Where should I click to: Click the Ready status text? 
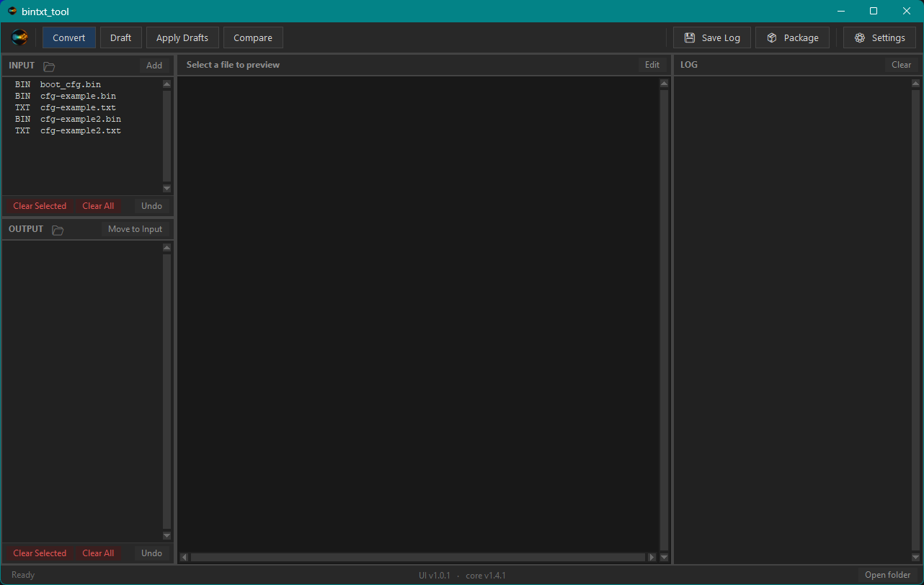click(x=23, y=575)
